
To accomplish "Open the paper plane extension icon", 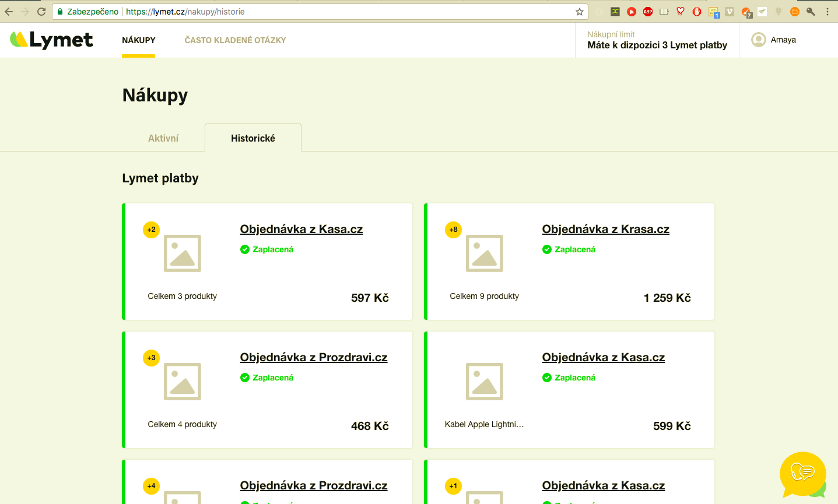I will (762, 12).
